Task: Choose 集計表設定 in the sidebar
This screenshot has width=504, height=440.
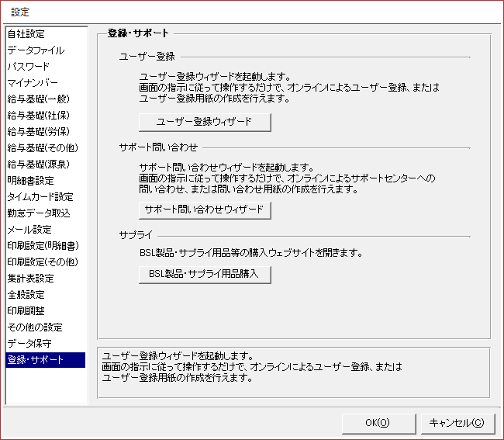Action: (x=31, y=279)
